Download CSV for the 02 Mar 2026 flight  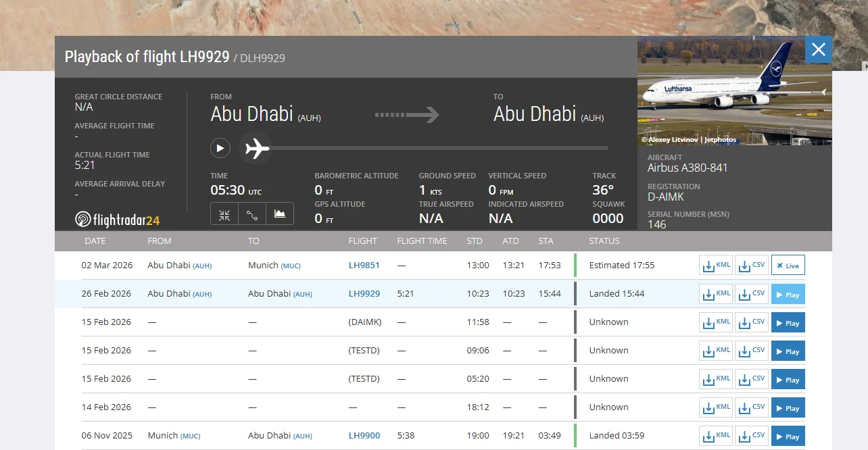752,266
